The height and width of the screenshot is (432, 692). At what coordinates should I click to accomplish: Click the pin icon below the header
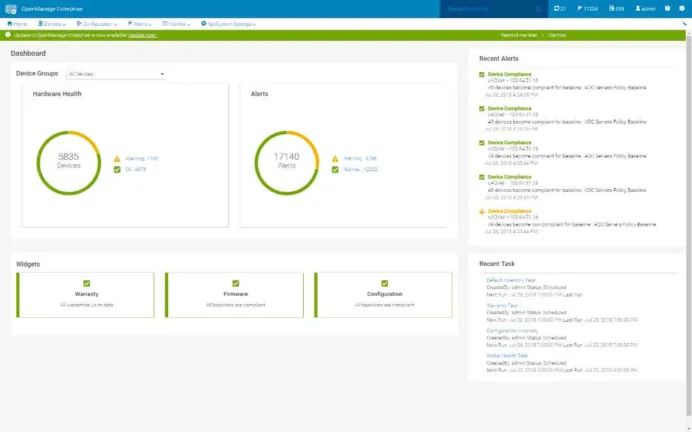pyautogui.click(x=684, y=24)
